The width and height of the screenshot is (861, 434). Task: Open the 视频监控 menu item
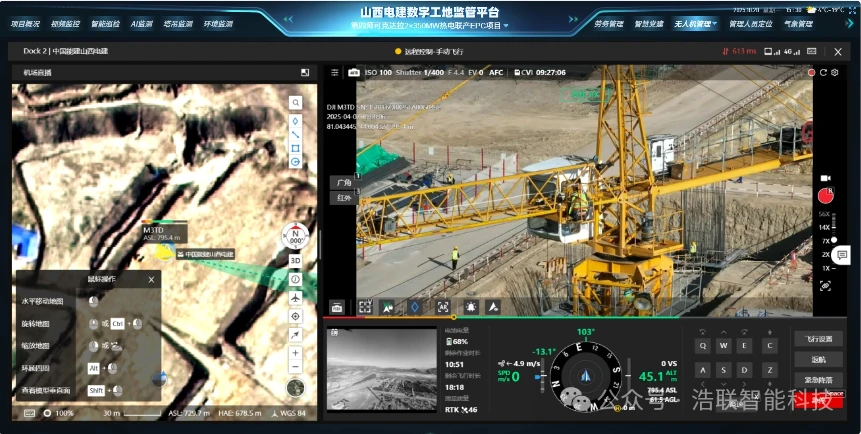(x=65, y=24)
